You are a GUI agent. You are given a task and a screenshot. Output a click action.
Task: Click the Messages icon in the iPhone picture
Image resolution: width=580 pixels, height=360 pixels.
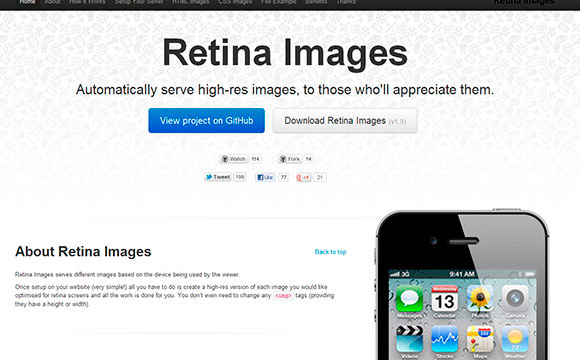coord(409,299)
